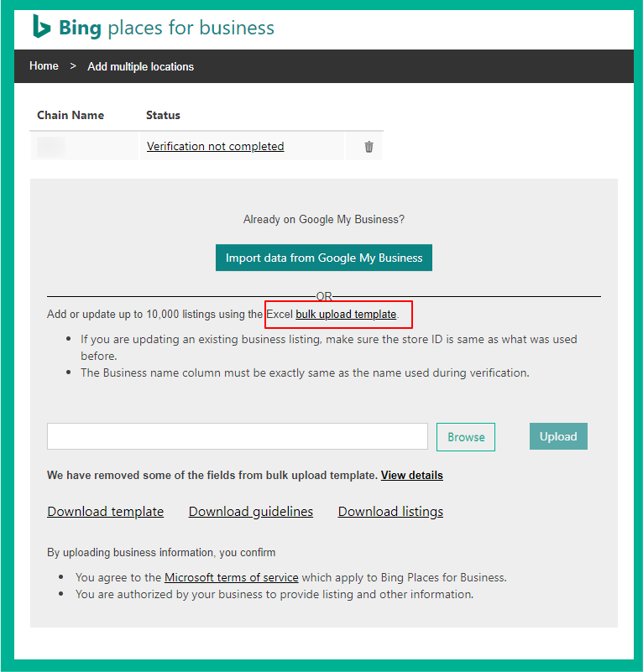Click Bing places for business title
643x672 pixels.
(x=166, y=28)
